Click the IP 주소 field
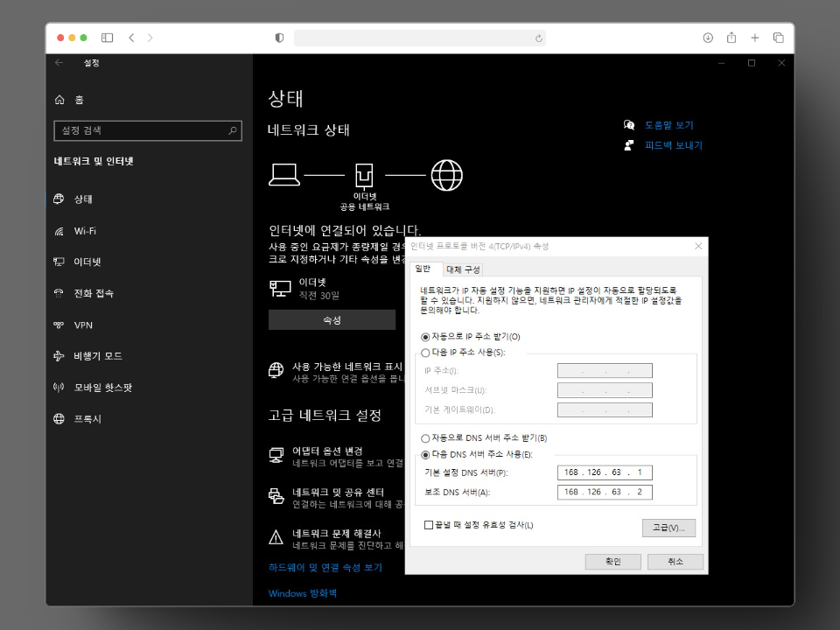Screen dimensions: 840x630 tap(605, 371)
